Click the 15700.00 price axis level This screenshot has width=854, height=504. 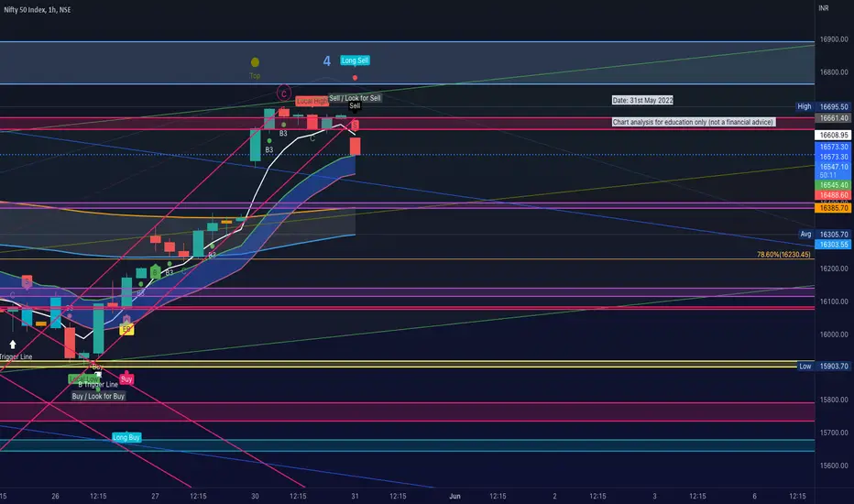point(834,433)
